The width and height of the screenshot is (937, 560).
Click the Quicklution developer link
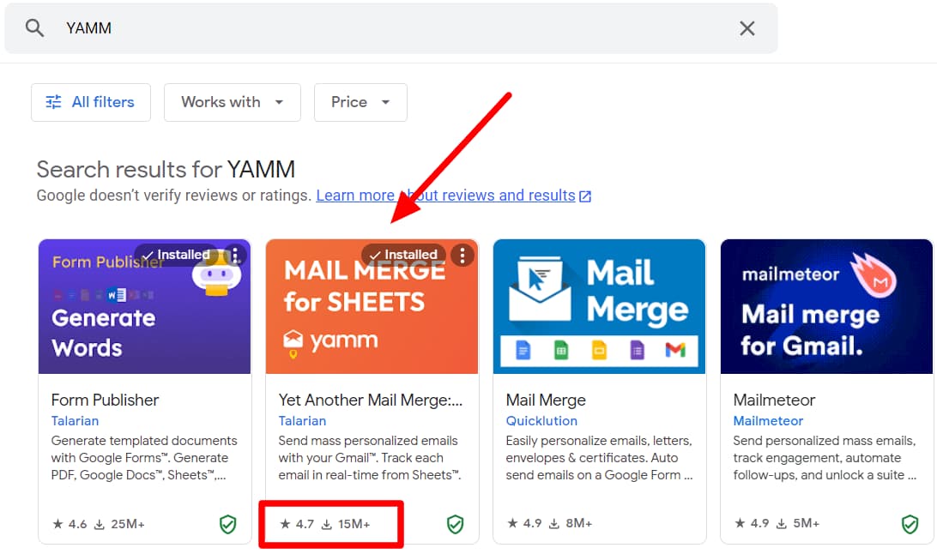point(541,421)
